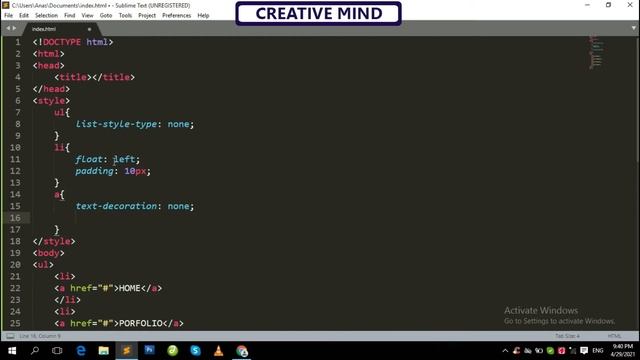Open the green circular app on taskbar
The image size is (640, 360).
click(173, 351)
